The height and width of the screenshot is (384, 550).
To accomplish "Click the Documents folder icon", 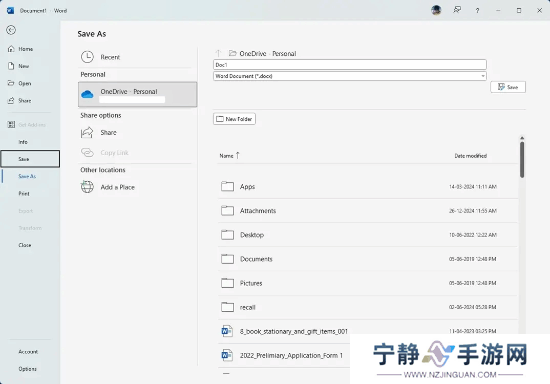I will 227,259.
